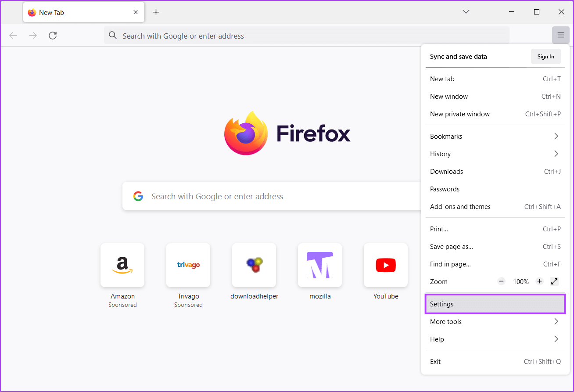Click the Google icon in page search box
This screenshot has width=574, height=392.
(x=138, y=196)
